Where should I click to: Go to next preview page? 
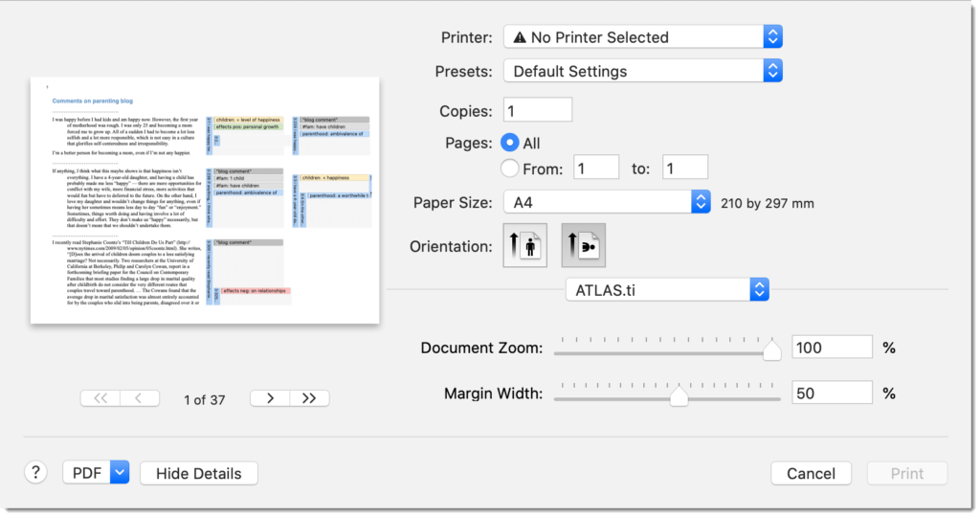tap(270, 398)
